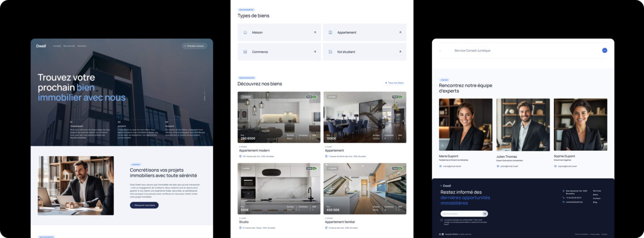The height and width of the screenshot is (238, 644).
Task: Open the À propos nav link
Action: 57,46
